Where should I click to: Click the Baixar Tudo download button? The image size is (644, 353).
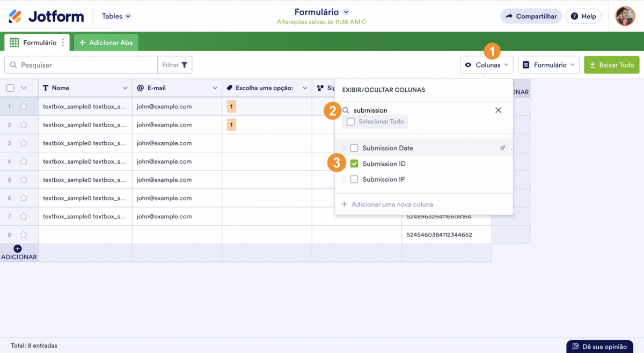point(612,65)
